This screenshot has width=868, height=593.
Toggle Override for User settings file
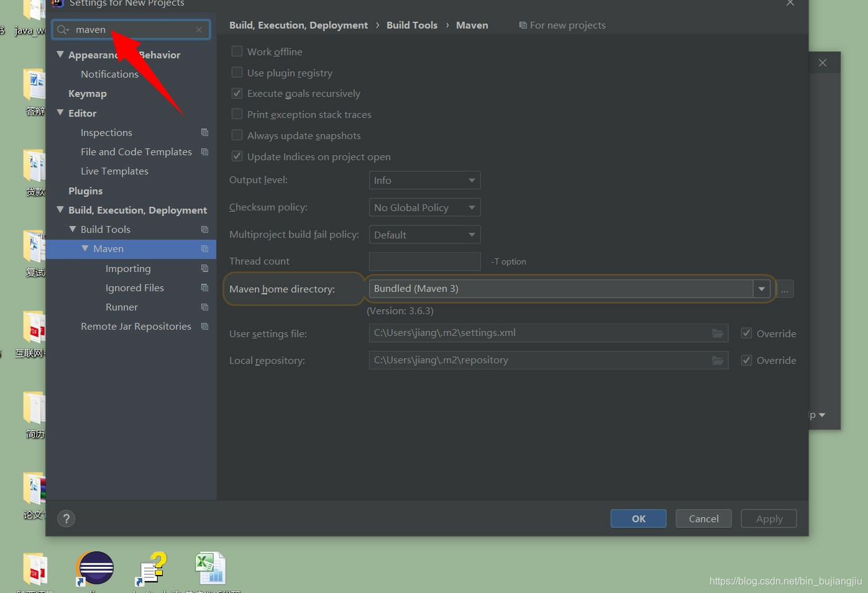click(x=746, y=333)
